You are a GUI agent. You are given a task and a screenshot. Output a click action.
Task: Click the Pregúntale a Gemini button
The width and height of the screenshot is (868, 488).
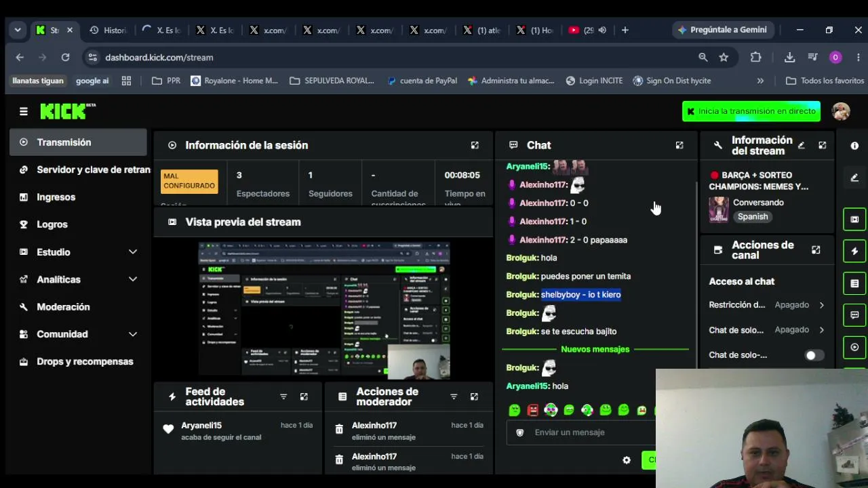[x=722, y=30]
